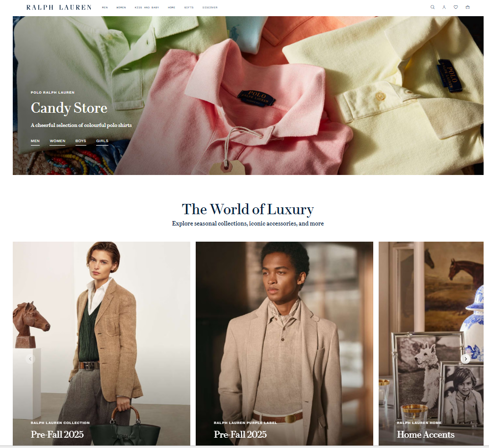Open the Home Accents card

[431, 344]
